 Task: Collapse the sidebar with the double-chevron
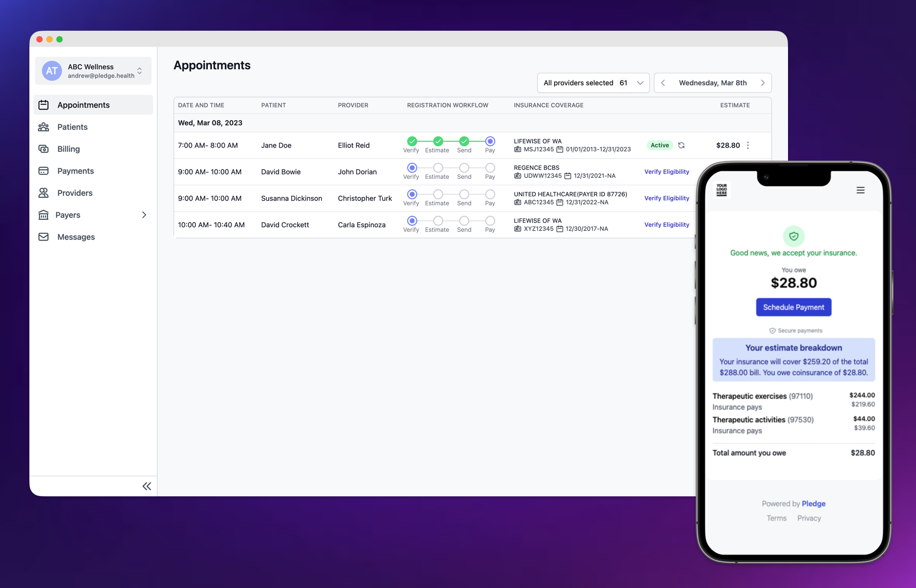(x=147, y=486)
